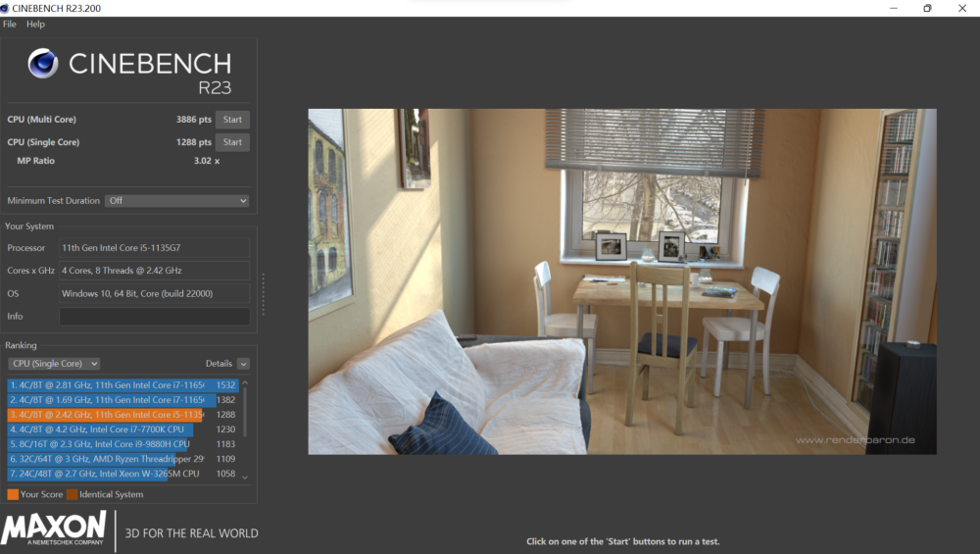The width and height of the screenshot is (980, 554).
Task: Minimize the Cinebench window
Action: 894,8
